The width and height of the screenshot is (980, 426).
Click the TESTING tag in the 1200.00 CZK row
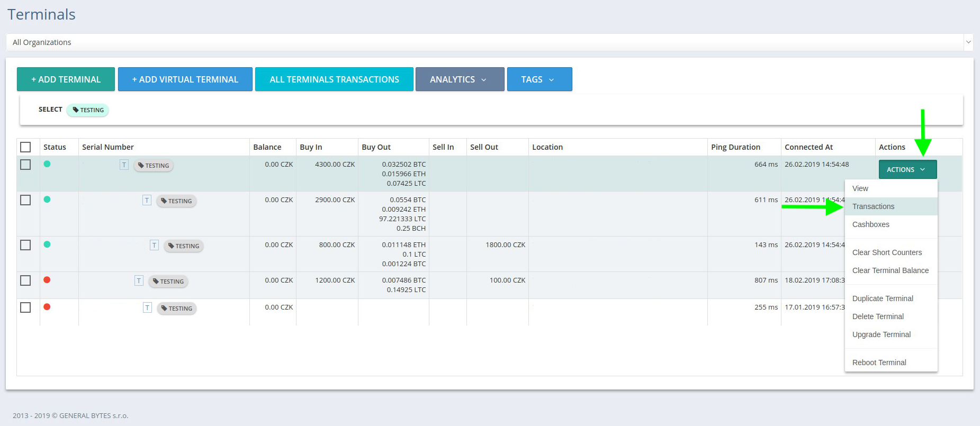(x=168, y=282)
